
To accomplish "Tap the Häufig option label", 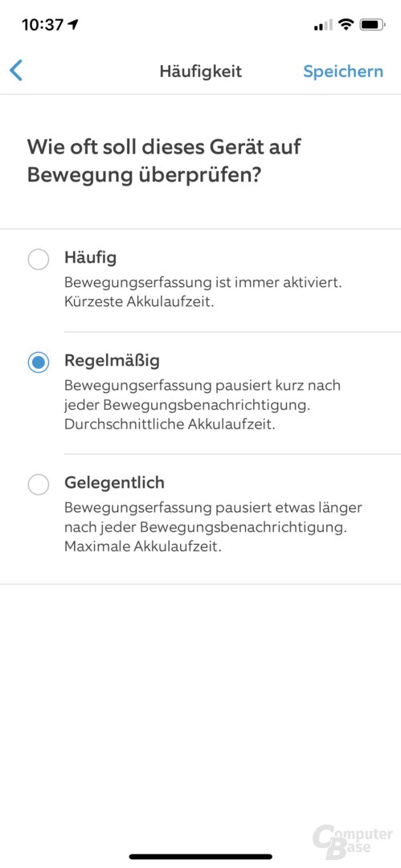I will (90, 258).
